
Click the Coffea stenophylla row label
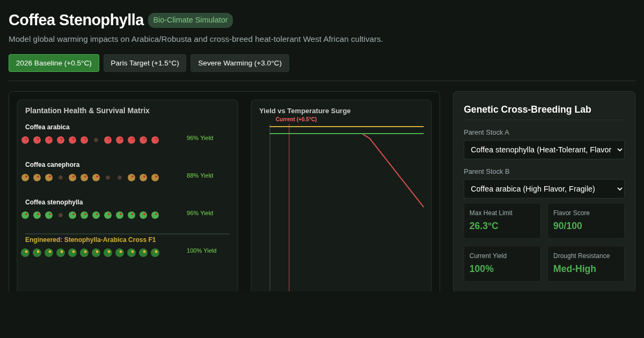click(54, 202)
